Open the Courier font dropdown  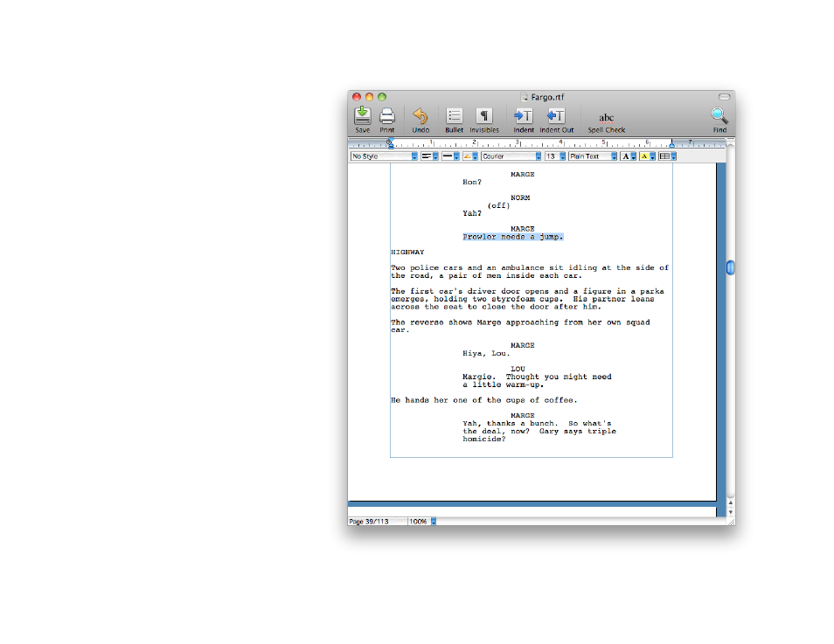511,156
